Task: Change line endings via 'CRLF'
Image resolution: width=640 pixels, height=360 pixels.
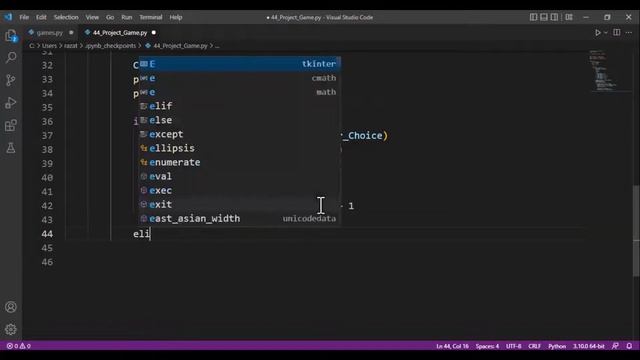Action: coord(534,346)
